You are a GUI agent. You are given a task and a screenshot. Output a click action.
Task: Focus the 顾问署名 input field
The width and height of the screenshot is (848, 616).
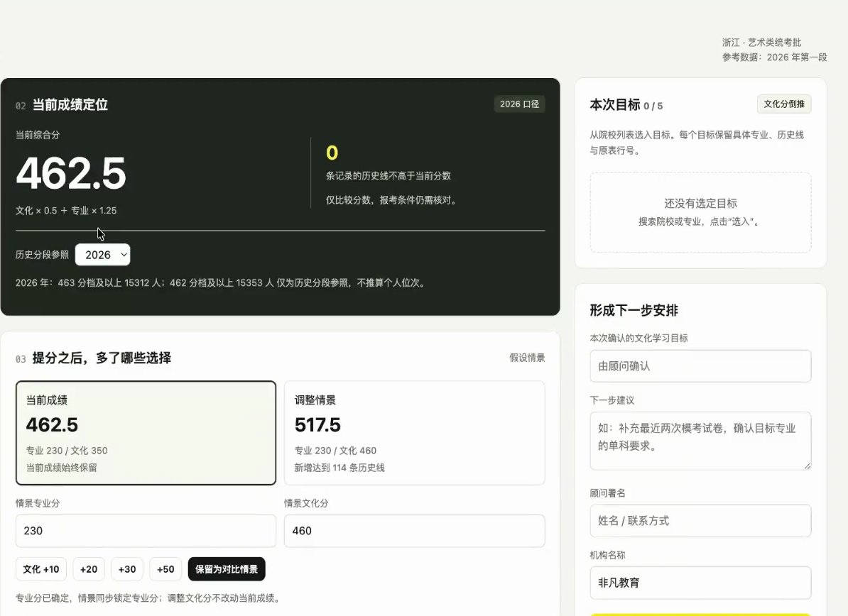(x=700, y=520)
